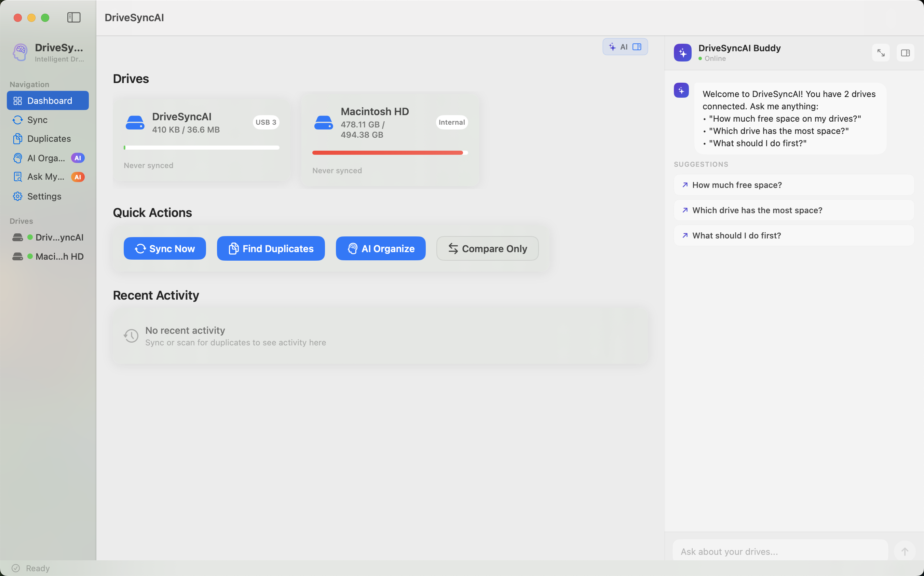The height and width of the screenshot is (576, 924).
Task: Toggle the AI panel button
Action: [625, 47]
